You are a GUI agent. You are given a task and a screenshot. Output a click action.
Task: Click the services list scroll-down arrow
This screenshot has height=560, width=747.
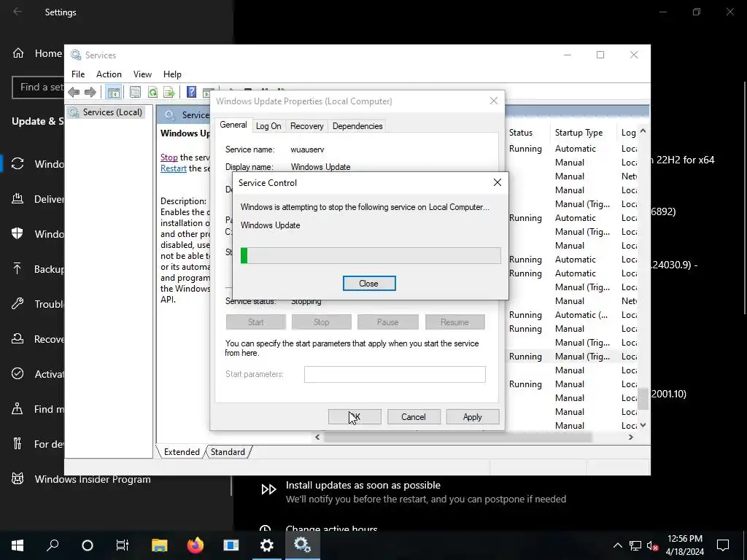click(x=643, y=425)
